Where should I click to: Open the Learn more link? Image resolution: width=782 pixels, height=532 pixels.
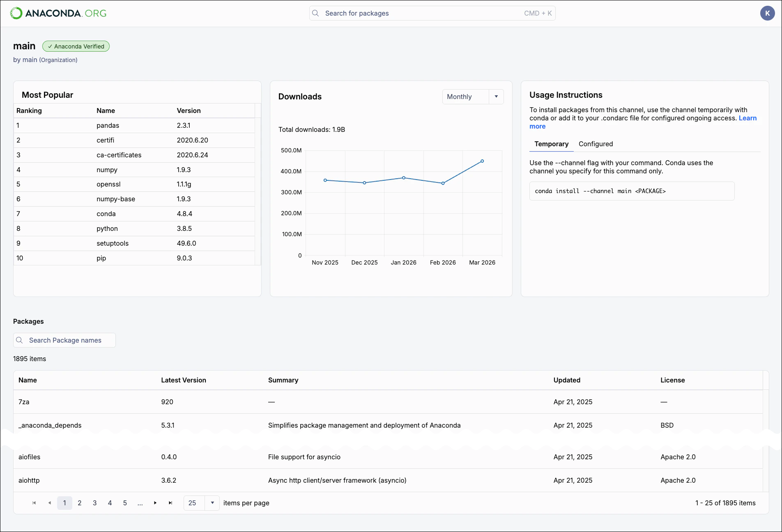[747, 118]
